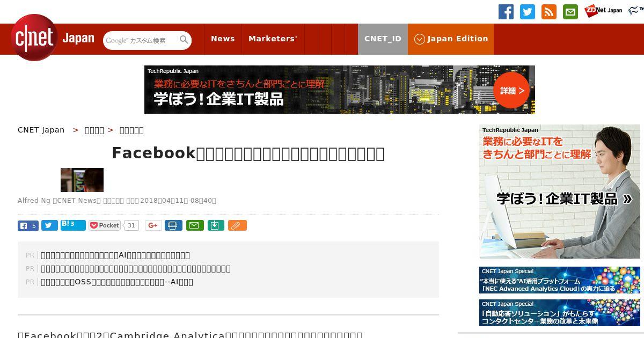Open the third PR link mentioning OSS

point(117,282)
